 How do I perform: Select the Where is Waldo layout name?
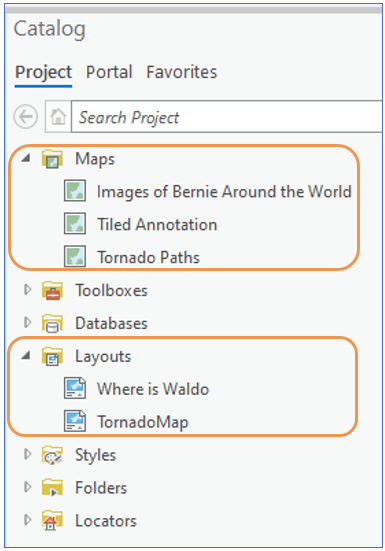point(153,389)
